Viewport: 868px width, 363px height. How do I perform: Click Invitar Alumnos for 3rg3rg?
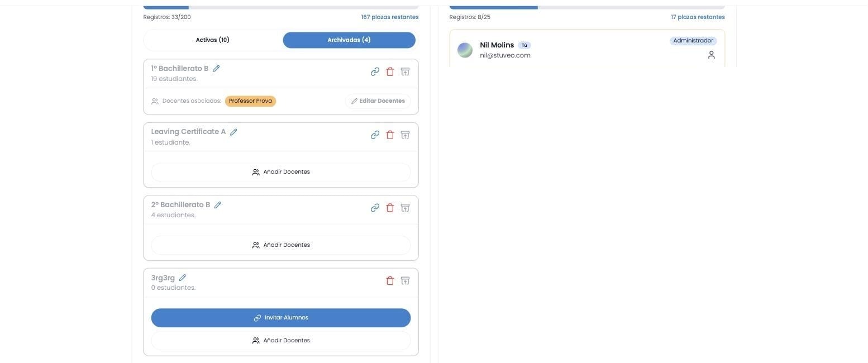coord(281,318)
